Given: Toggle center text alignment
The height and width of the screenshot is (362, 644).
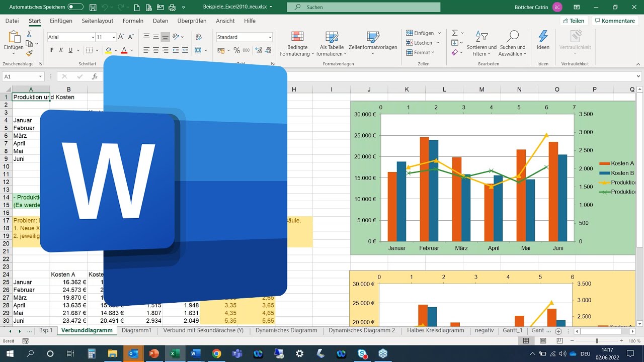Looking at the screenshot, I should click(x=156, y=50).
